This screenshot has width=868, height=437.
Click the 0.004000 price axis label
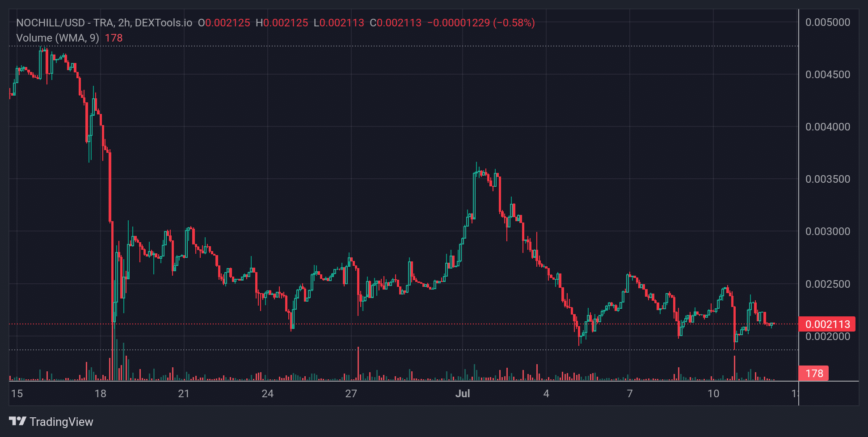(x=828, y=127)
